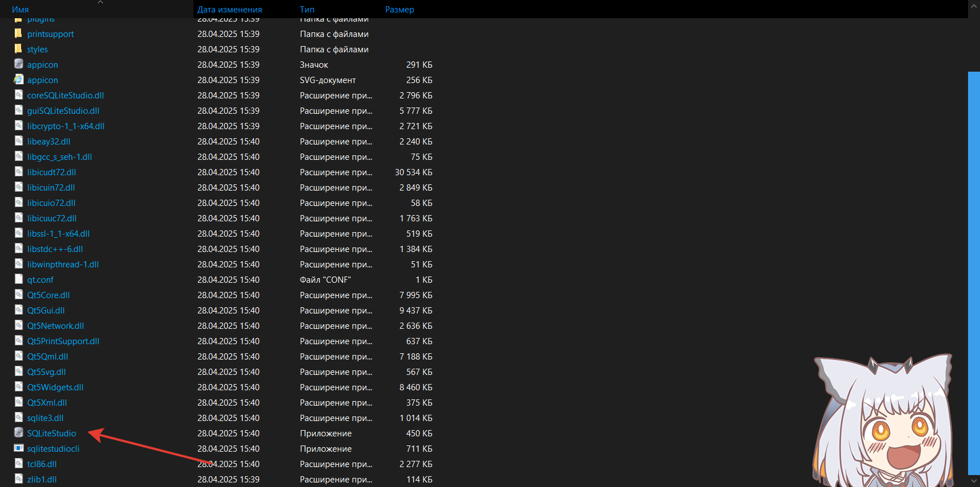Viewport: 980px width, 487px height.
Task: Select the Qt5Widgets.dll file name
Action: 55,387
